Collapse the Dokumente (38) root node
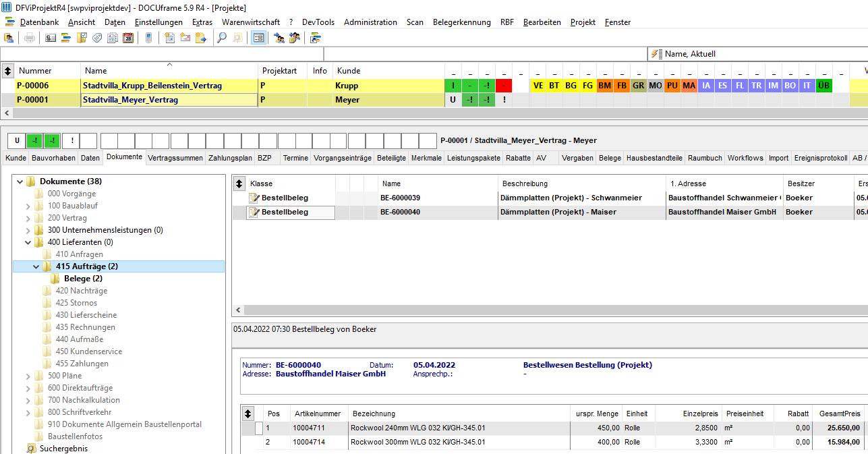 20,181
